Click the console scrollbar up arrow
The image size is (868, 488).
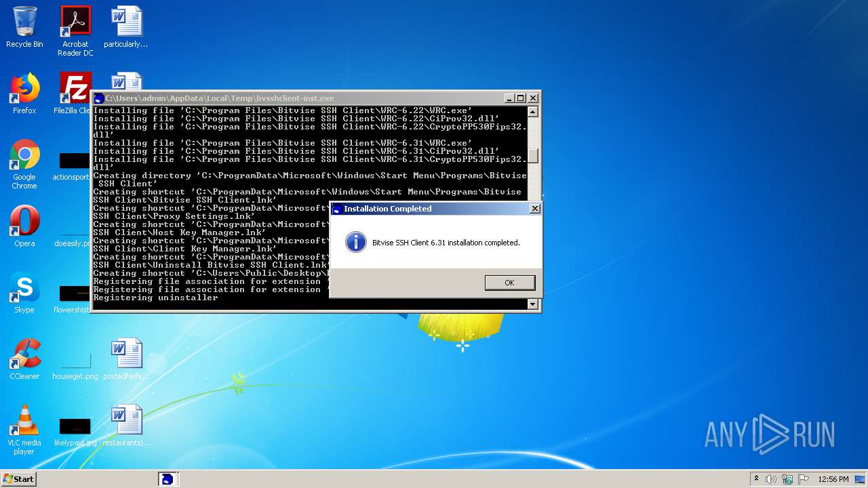point(533,112)
